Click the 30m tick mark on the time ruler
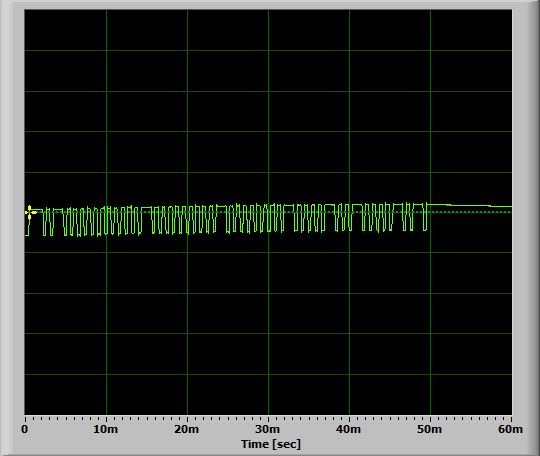This screenshot has width=540, height=456. pyautogui.click(x=268, y=419)
